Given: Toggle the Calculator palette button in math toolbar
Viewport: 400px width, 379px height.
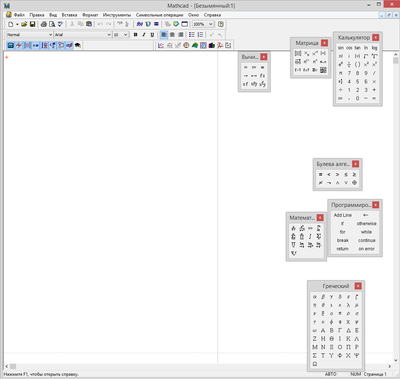Looking at the screenshot, I should tap(11, 45).
